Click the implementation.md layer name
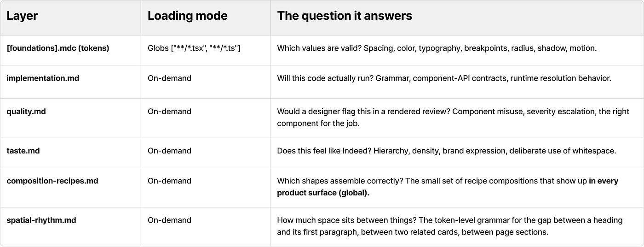The height and width of the screenshot is (247, 644). pyautogui.click(x=43, y=78)
